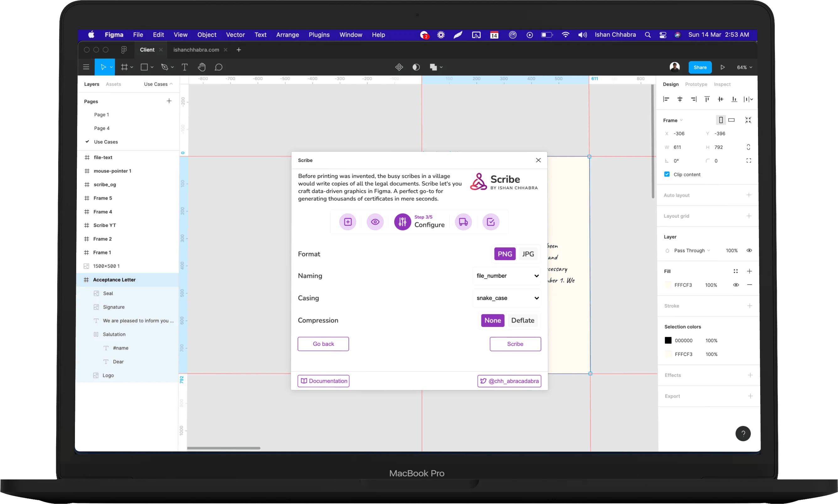This screenshot has height=504, width=838.
Task: Click the Align left icon
Action: [666, 99]
